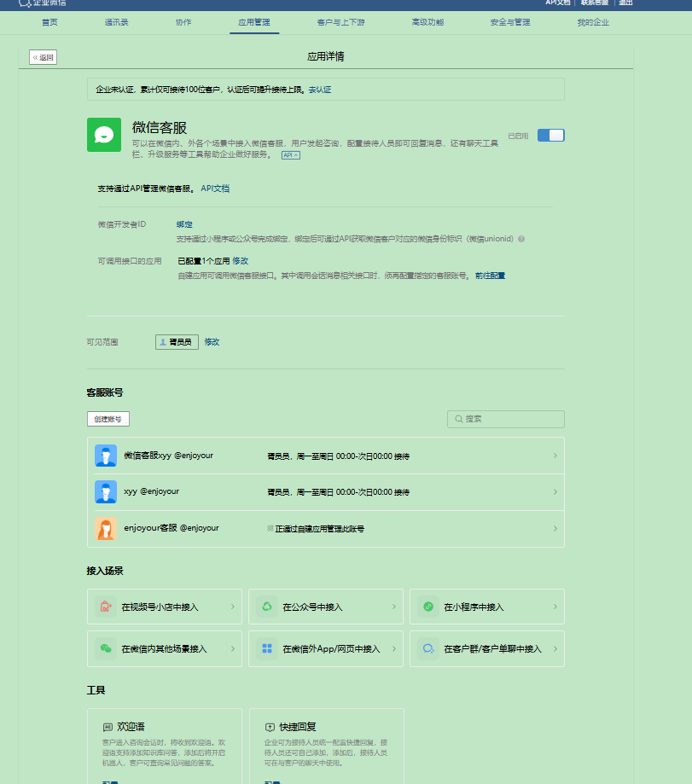Go to the 我的企业 tab
Screen dimensions: 692x784
(x=593, y=22)
